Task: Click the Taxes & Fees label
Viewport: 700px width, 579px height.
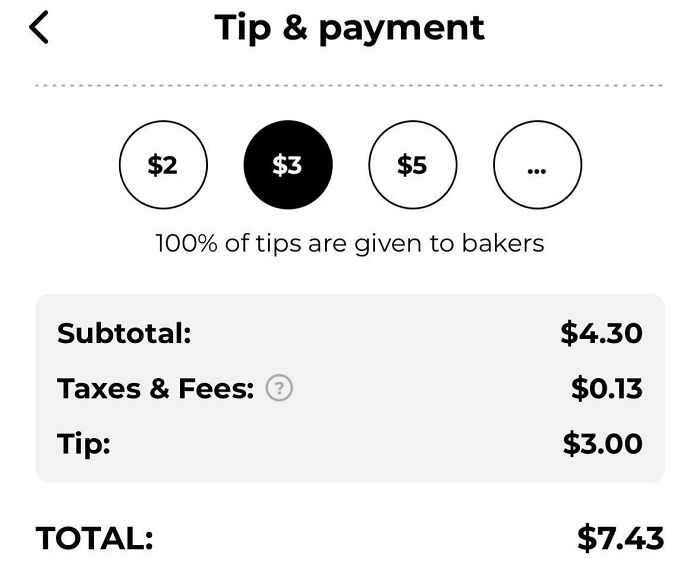Action: click(x=156, y=388)
